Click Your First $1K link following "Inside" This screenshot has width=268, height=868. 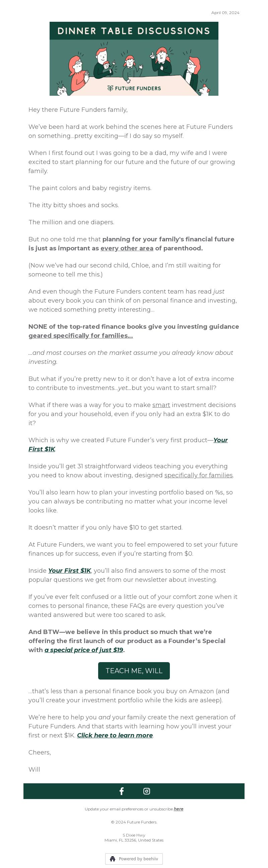pos(69,570)
